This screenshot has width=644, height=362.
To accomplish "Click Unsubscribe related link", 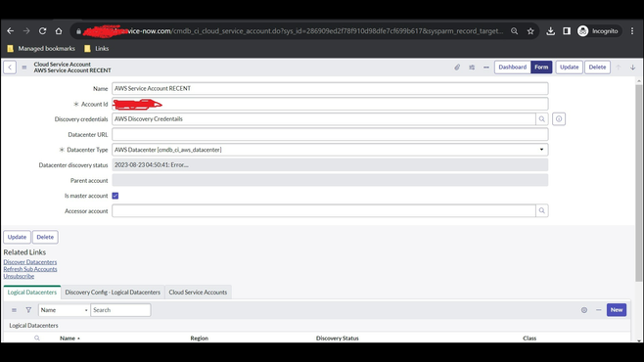I will [19, 276].
